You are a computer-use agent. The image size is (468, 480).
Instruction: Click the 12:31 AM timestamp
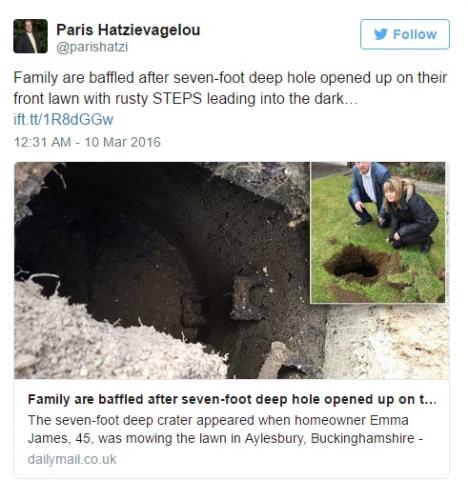(x=42, y=142)
